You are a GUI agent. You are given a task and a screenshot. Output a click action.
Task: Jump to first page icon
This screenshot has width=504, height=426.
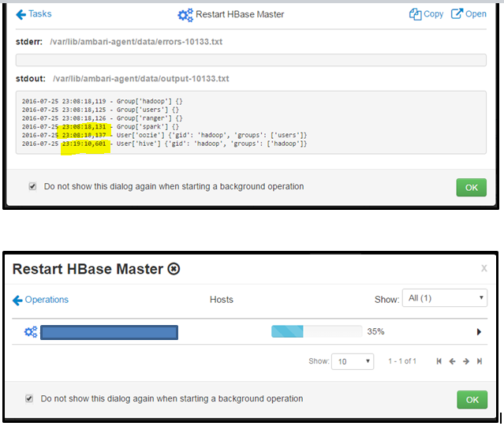(x=439, y=361)
